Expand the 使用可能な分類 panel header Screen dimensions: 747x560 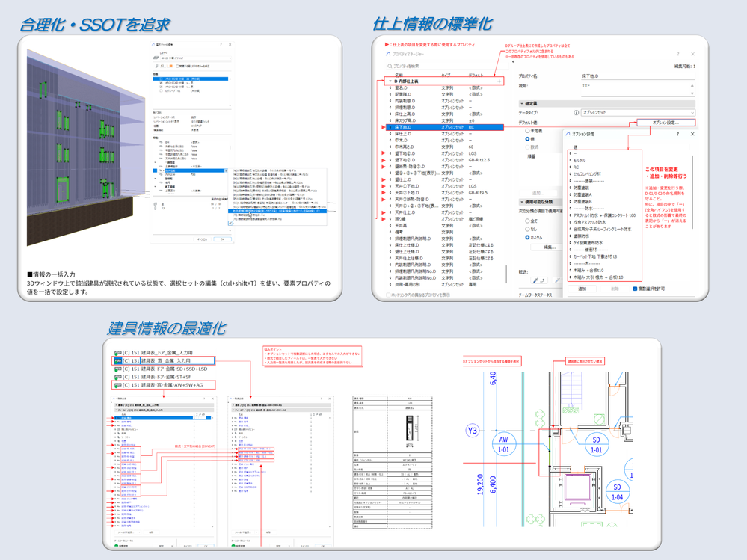(x=520, y=200)
